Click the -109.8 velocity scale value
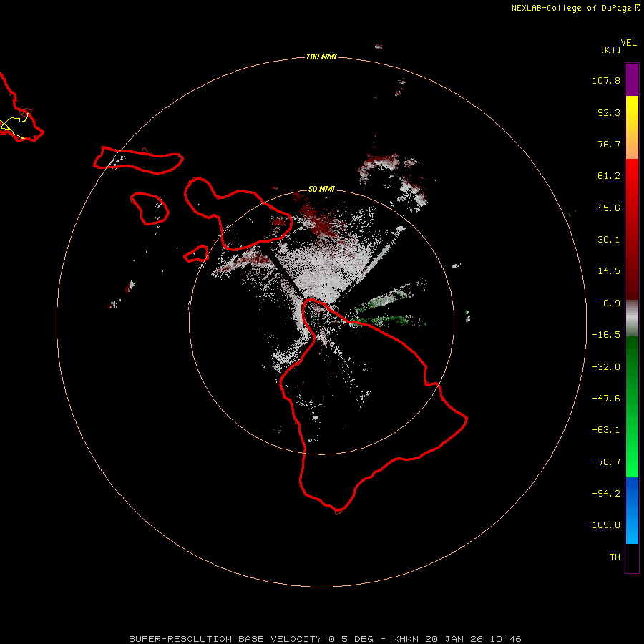Image resolution: width=644 pixels, height=644 pixels. click(603, 525)
